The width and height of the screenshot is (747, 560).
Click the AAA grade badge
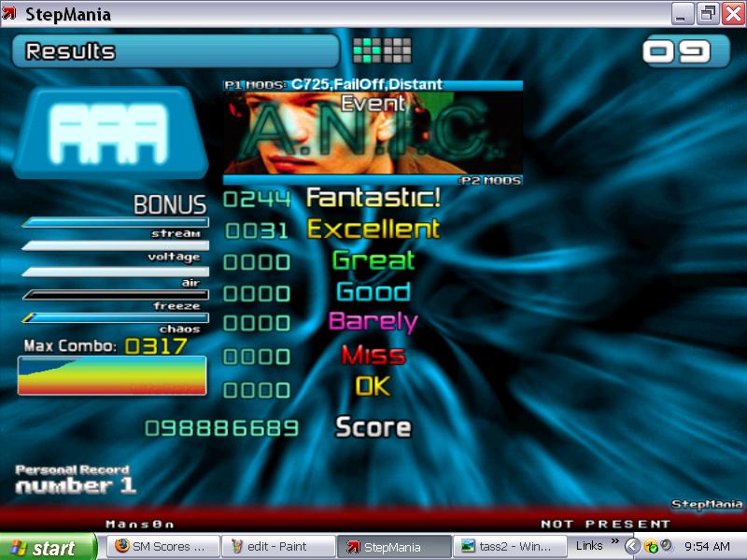110,133
